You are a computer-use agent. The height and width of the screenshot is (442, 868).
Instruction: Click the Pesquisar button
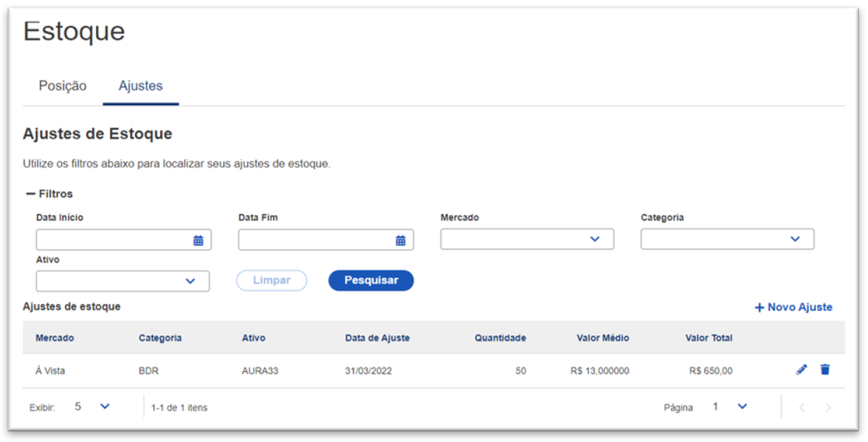[x=370, y=280]
